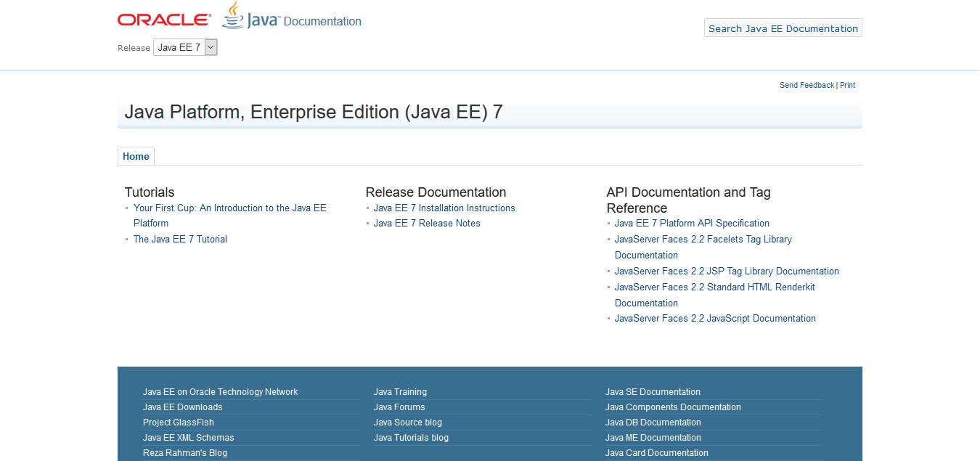
Task: Open the Release Java EE 7 dropdown
Action: coord(185,47)
